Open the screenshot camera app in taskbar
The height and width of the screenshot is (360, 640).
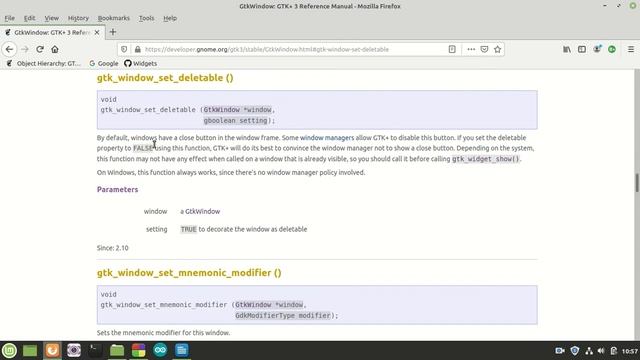74,350
